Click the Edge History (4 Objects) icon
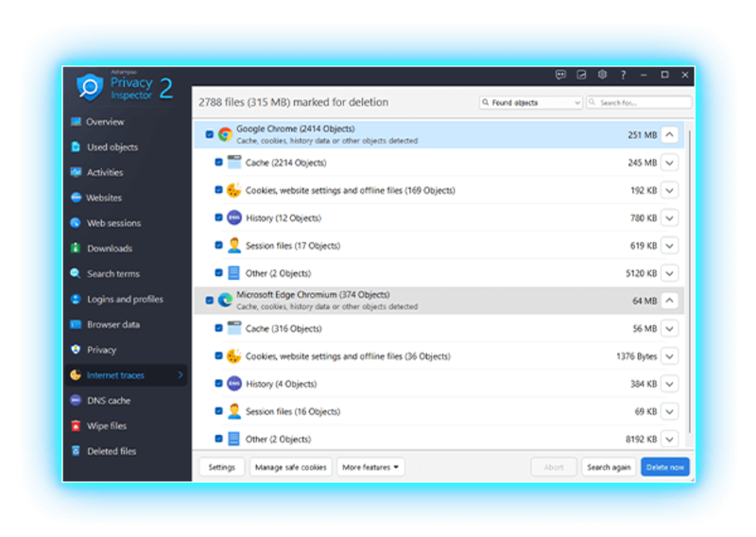 [233, 384]
